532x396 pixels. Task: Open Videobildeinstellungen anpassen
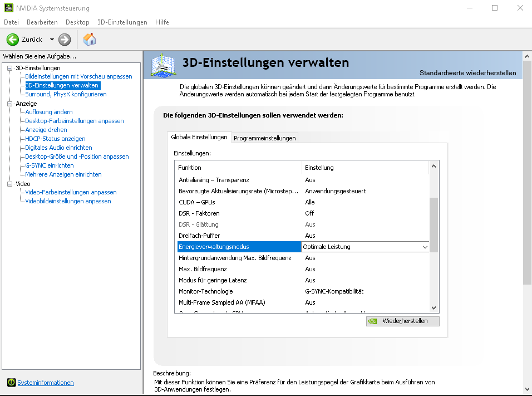point(68,201)
